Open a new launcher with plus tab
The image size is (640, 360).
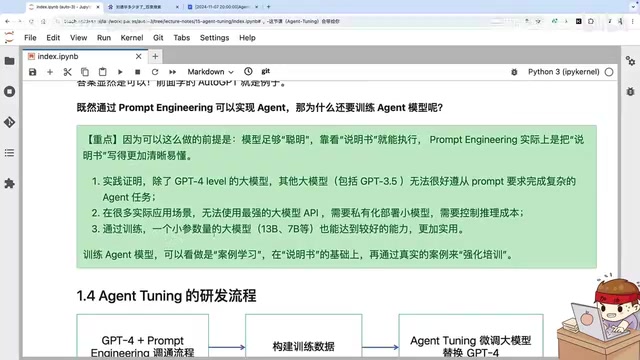[x=155, y=56]
